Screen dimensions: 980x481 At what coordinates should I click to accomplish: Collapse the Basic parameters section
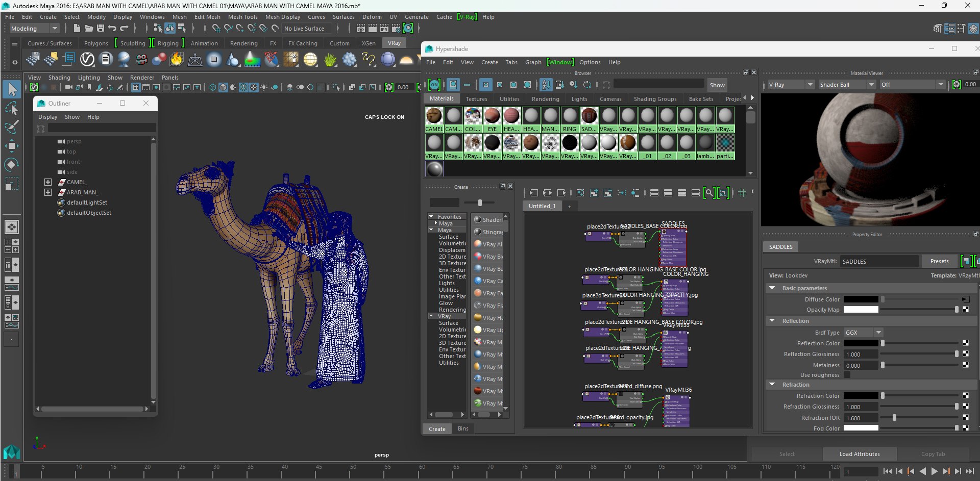click(772, 288)
